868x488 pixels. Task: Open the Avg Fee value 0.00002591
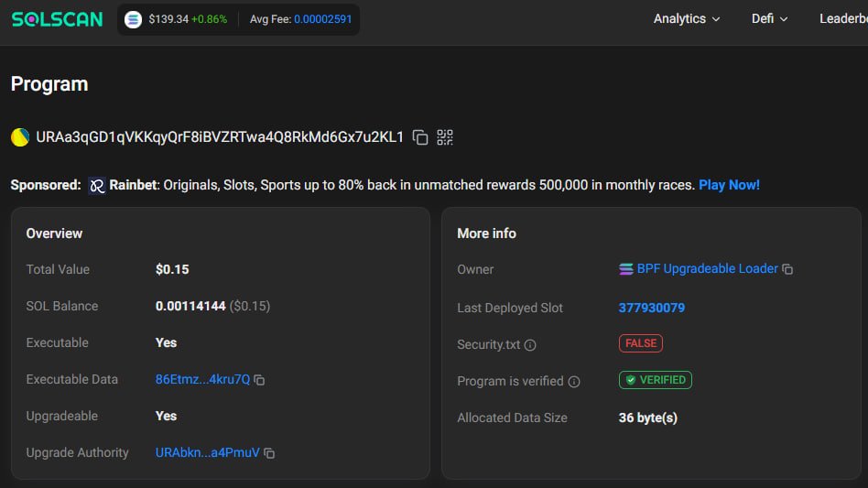(x=322, y=19)
